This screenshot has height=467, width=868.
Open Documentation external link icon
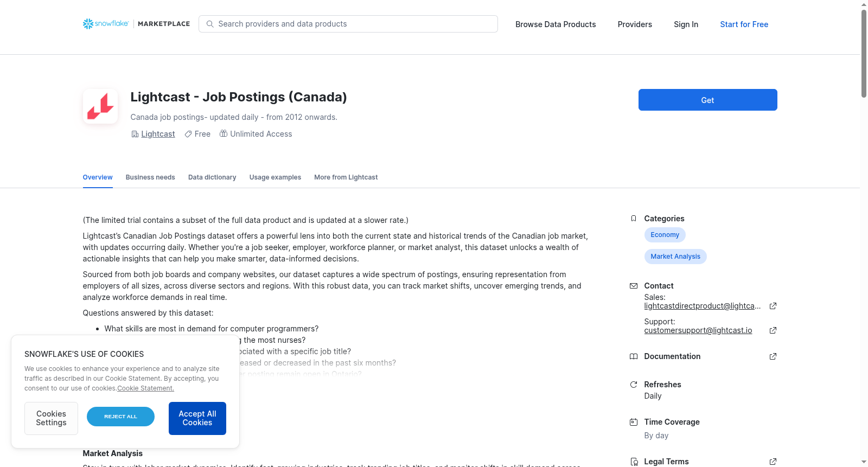[773, 356]
